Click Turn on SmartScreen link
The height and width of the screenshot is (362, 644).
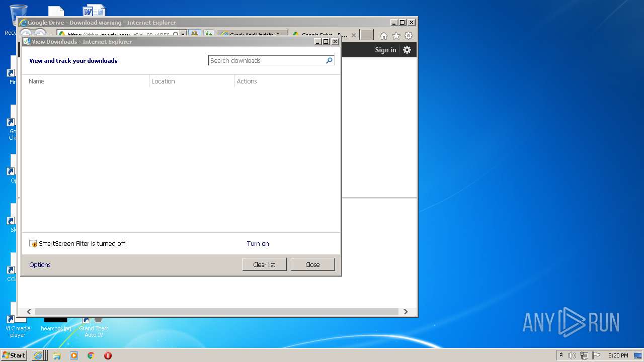[x=258, y=244]
